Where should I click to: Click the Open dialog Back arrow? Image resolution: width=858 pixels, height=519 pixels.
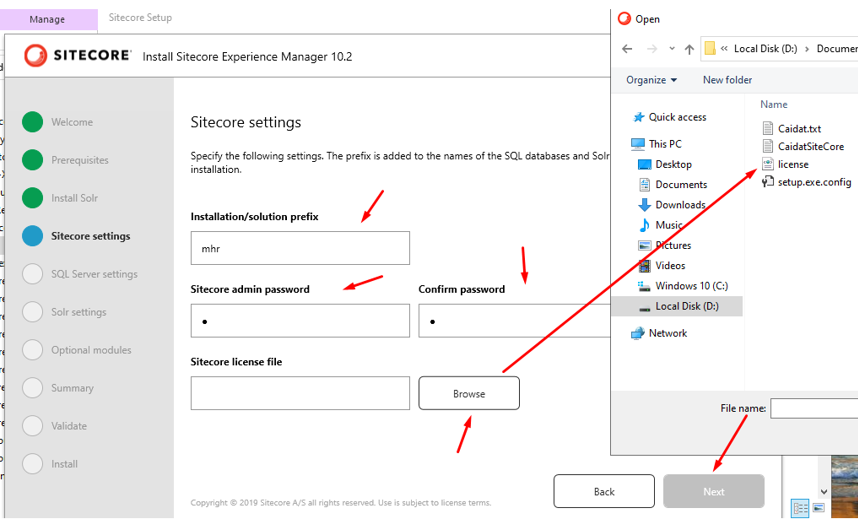pos(627,49)
